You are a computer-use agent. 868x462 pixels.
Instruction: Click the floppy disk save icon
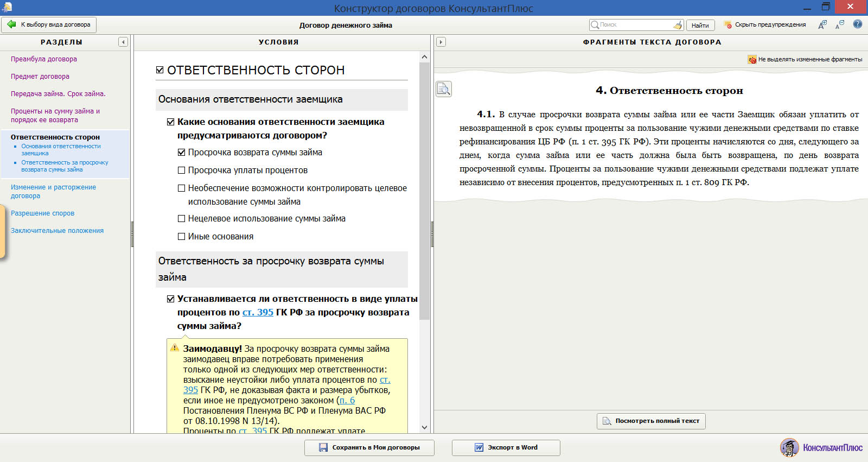323,447
